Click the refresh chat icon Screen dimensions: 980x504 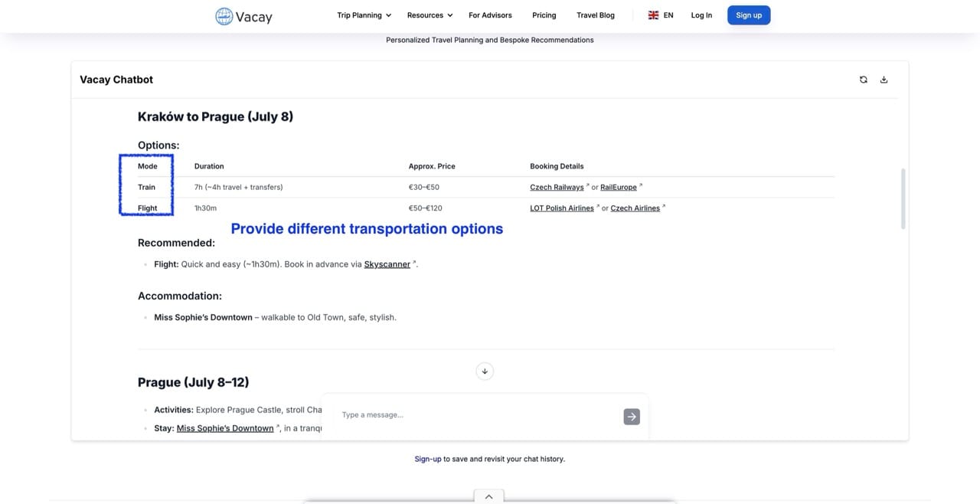(863, 79)
